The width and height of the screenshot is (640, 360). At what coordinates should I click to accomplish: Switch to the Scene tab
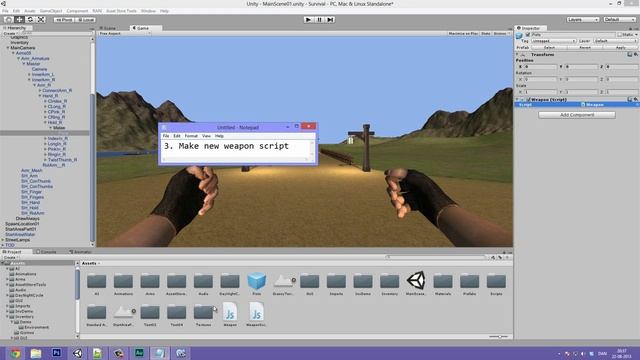109,28
